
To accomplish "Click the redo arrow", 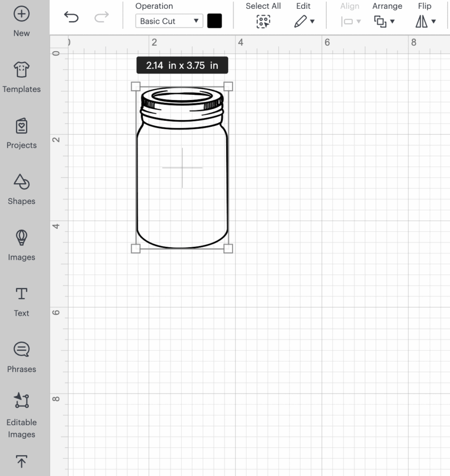I will pyautogui.click(x=101, y=18).
